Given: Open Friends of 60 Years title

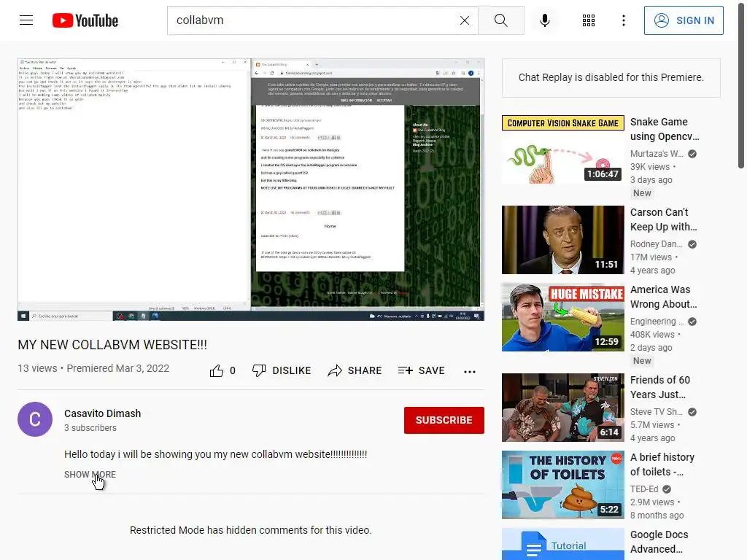Looking at the screenshot, I should pyautogui.click(x=659, y=387).
